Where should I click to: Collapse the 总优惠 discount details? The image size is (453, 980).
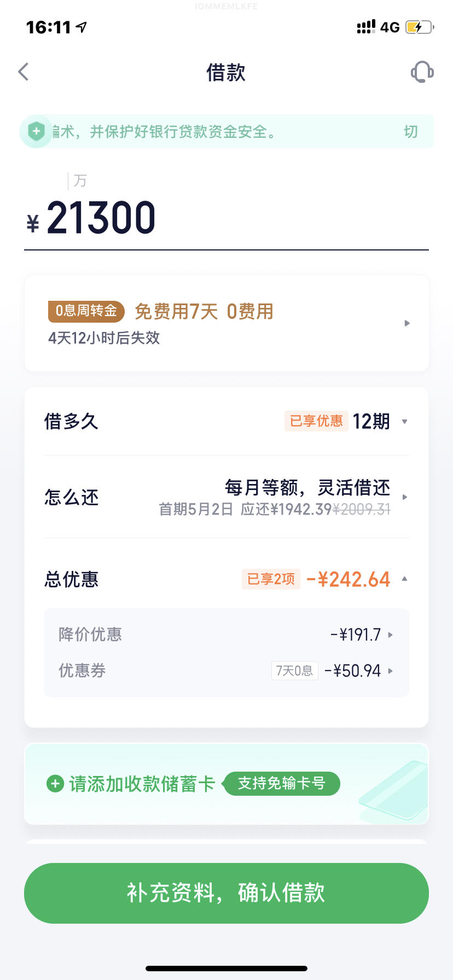[404, 579]
